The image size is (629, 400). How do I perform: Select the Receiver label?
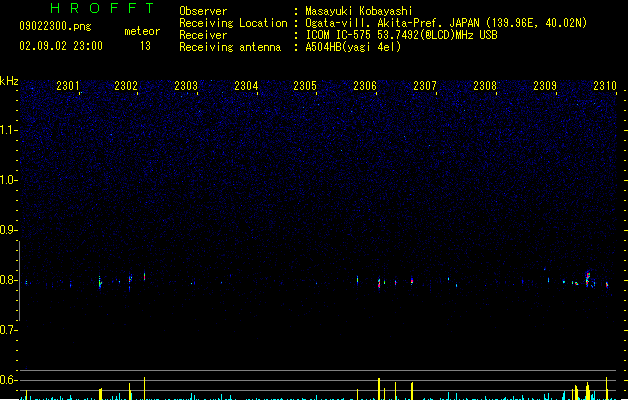(203, 35)
